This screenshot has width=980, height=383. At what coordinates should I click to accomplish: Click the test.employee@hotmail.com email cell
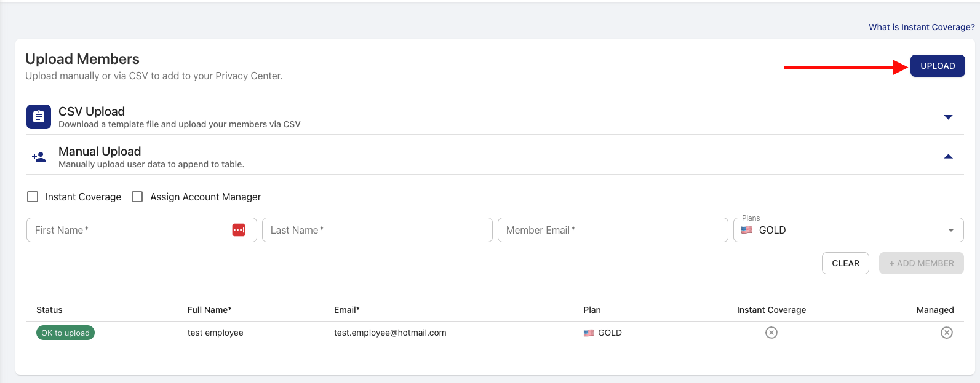pyautogui.click(x=390, y=333)
